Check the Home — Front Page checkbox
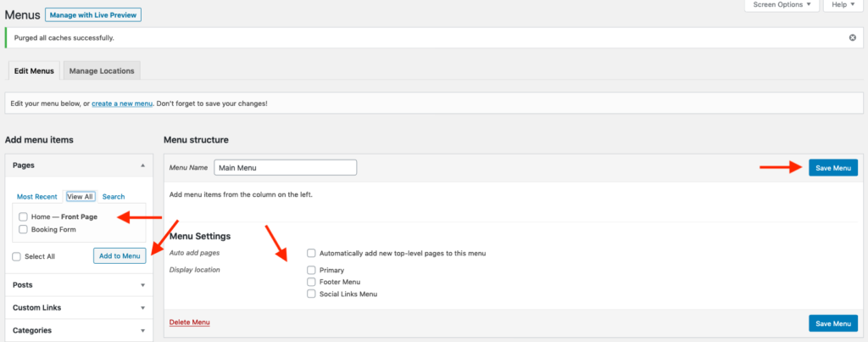 [x=23, y=216]
